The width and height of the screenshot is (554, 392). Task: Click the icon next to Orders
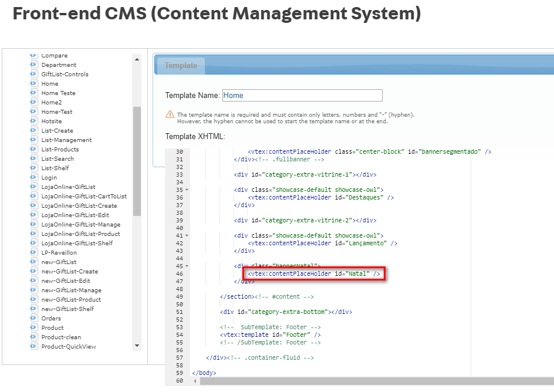(x=33, y=318)
